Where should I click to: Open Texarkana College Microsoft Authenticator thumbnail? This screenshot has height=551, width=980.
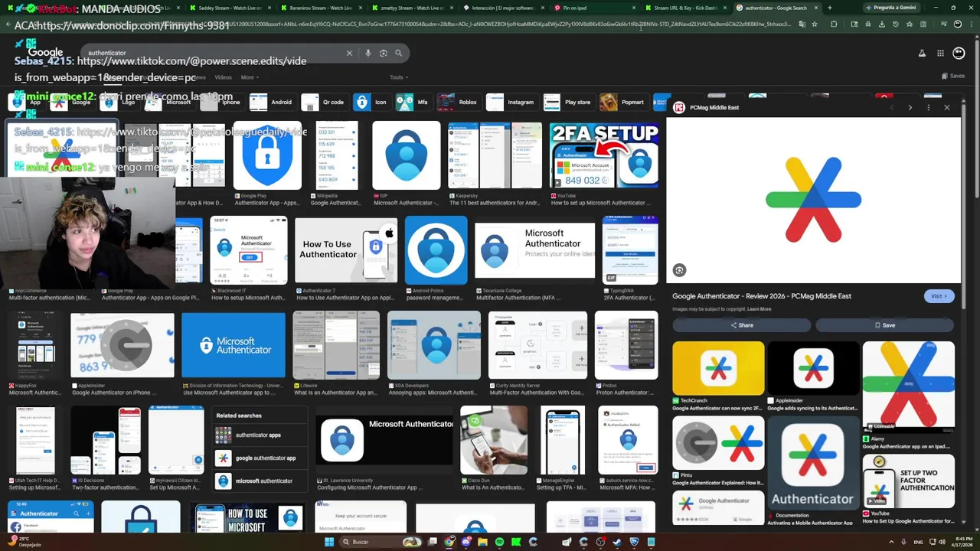534,250
